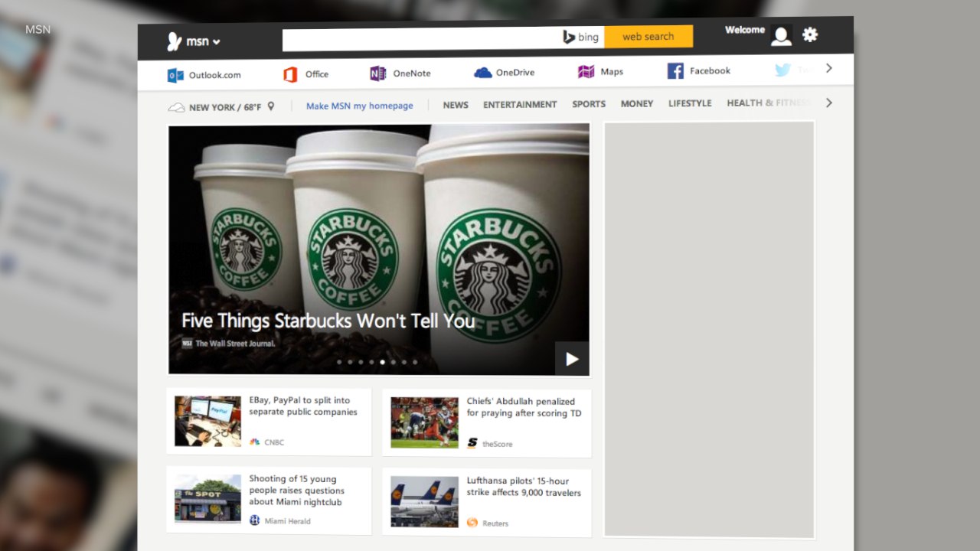The image size is (980, 551).
Task: Open EBay, PayPal to split headline
Action: point(303,406)
